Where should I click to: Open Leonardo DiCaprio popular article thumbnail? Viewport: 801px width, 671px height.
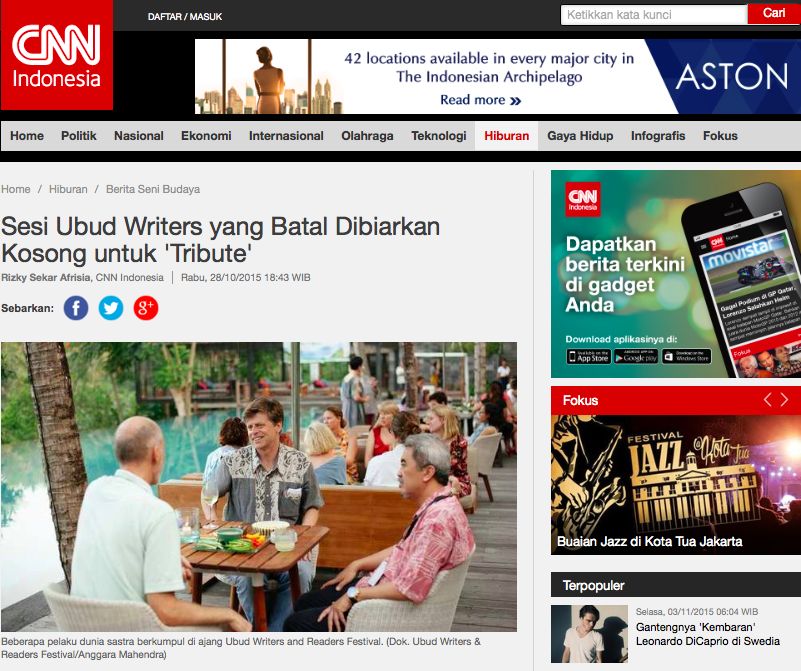(589, 634)
